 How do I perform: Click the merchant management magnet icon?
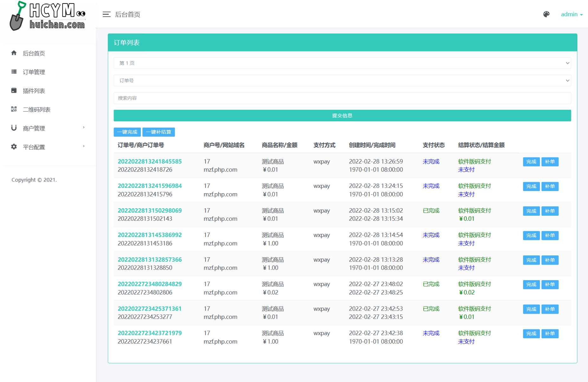pyautogui.click(x=14, y=128)
